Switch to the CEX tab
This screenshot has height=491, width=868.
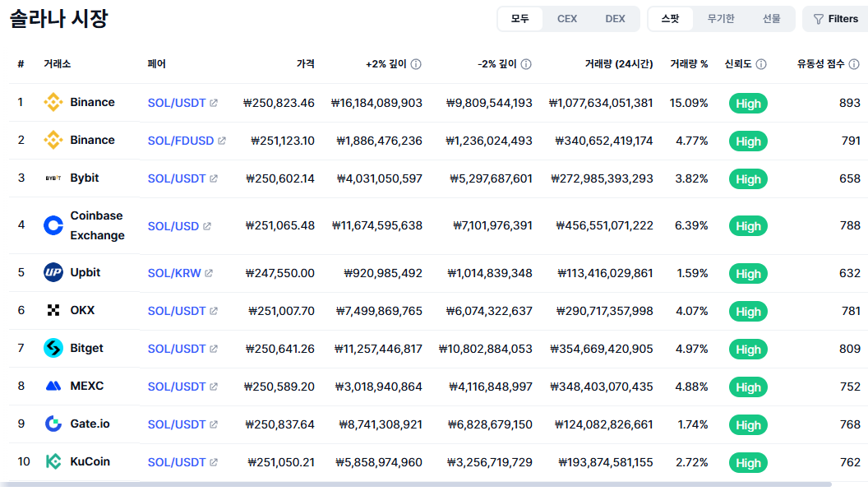click(x=567, y=19)
